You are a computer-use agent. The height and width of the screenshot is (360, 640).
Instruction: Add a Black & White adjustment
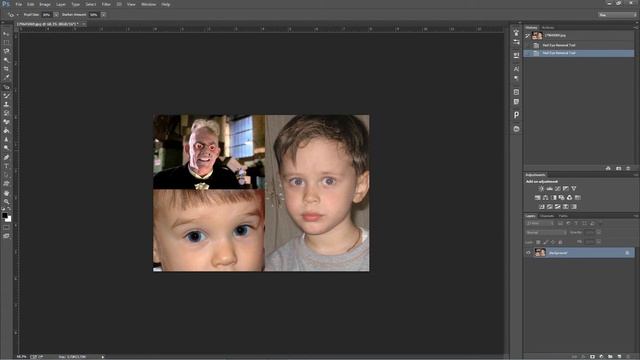(x=553, y=198)
